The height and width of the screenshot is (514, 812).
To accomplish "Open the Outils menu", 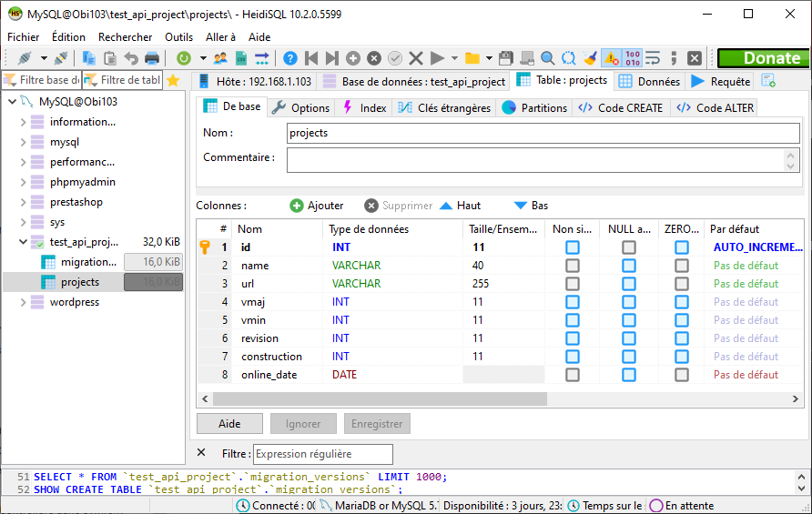I will [x=178, y=37].
